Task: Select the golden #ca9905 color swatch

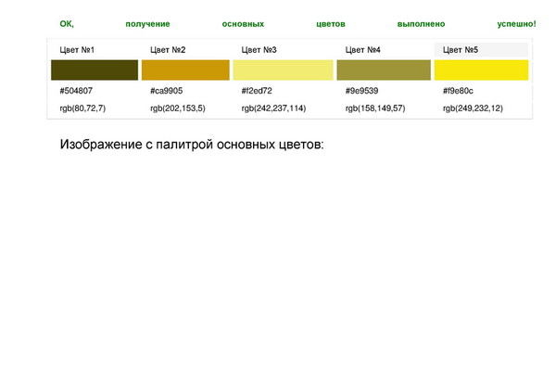Action: coord(185,70)
